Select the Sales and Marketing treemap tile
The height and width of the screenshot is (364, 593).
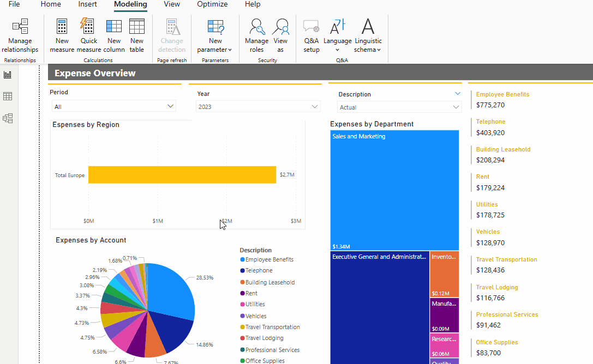point(394,191)
